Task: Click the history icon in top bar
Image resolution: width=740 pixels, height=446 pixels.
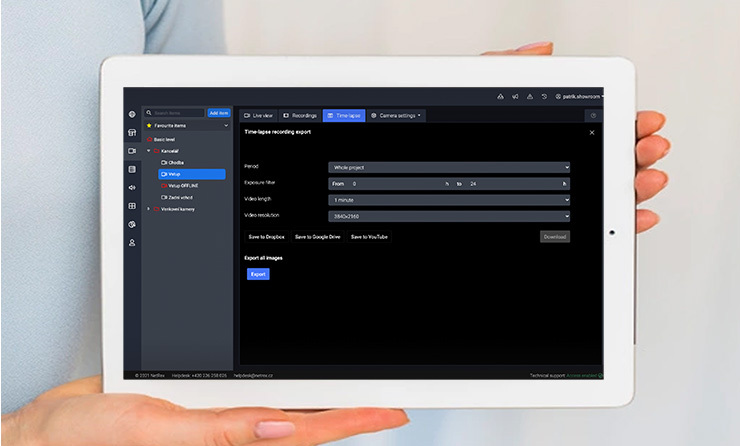Action: (544, 97)
